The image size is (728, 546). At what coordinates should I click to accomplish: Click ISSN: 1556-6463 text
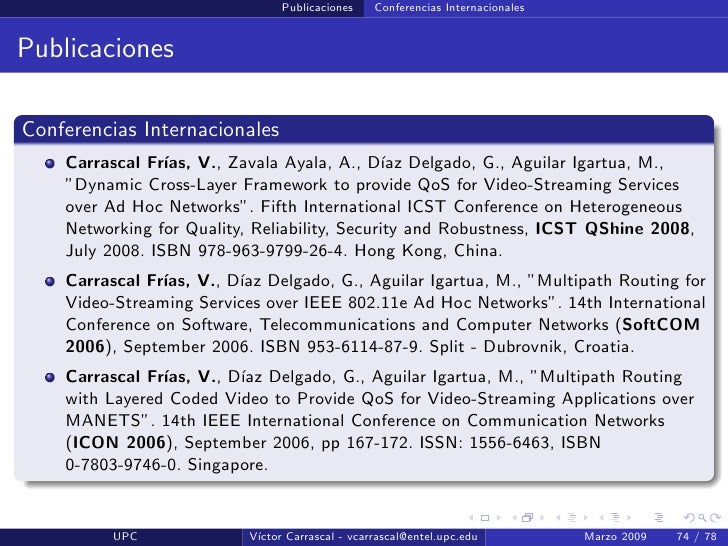[x=487, y=442]
